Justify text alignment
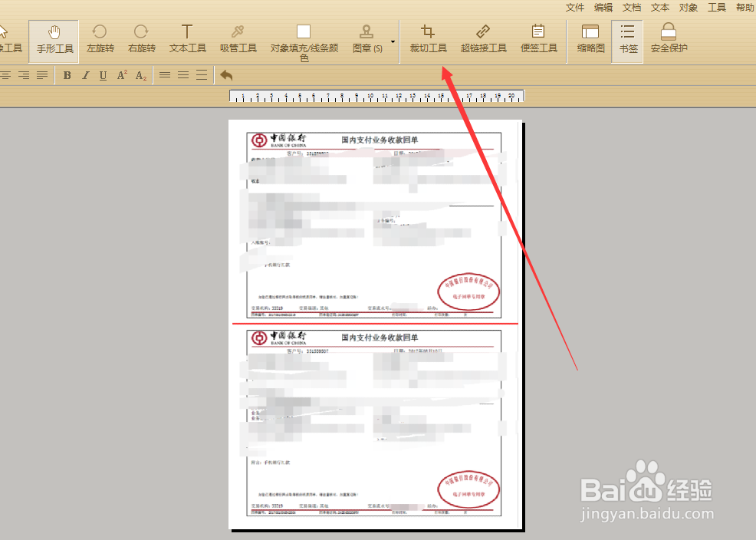756x540 pixels. (x=42, y=75)
